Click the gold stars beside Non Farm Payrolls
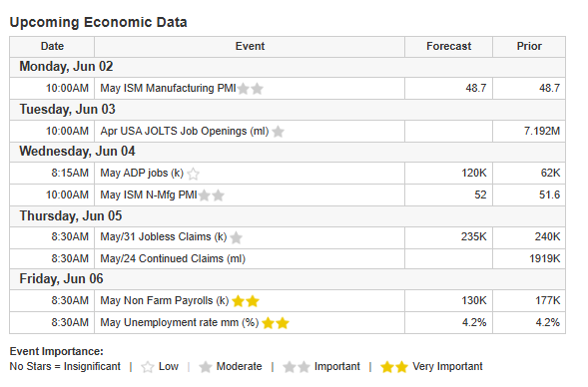 click(246, 301)
